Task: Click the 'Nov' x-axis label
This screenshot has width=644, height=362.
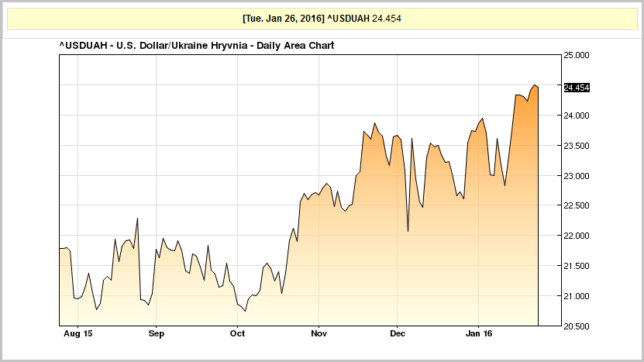Action: tap(319, 333)
